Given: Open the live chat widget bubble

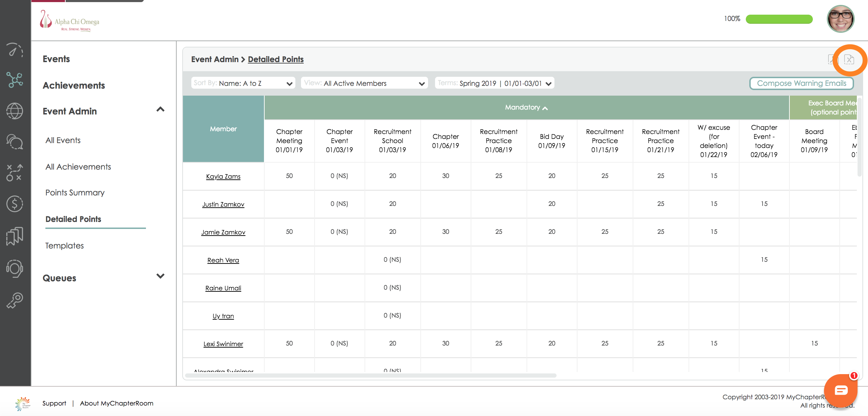Looking at the screenshot, I should click(840, 391).
